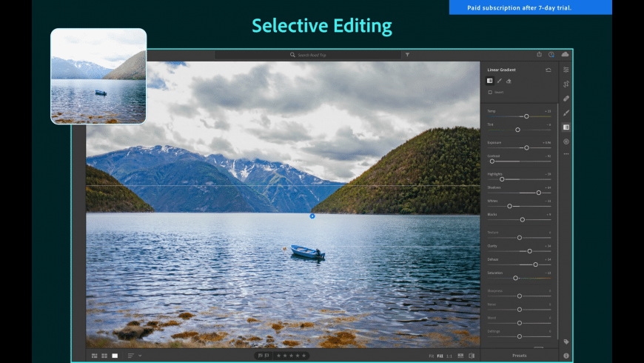Reset the Linear Gradient with the undo arrow
644x363 pixels.
549,70
